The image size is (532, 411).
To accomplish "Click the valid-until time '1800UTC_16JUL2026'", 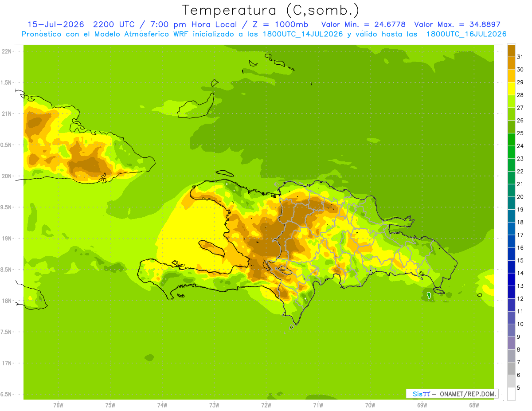I will point(466,34).
